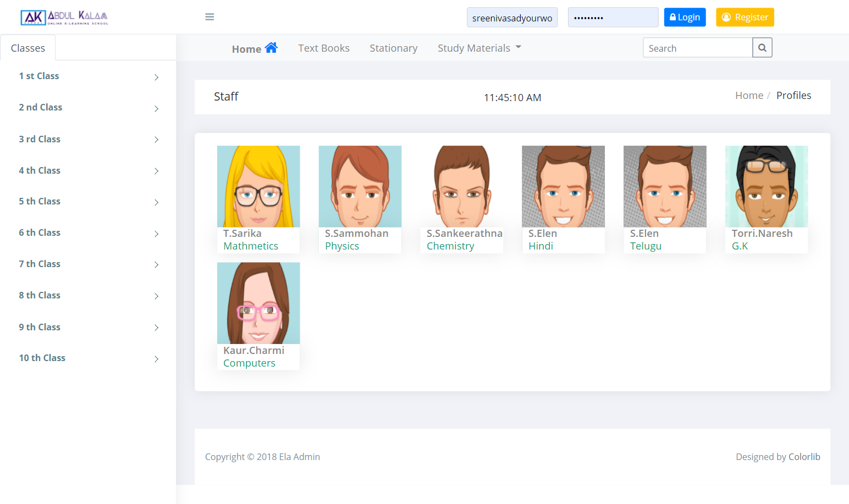Viewport: 849px width, 504px height.
Task: Click the Abdul Kalam school logo
Action: point(64,17)
